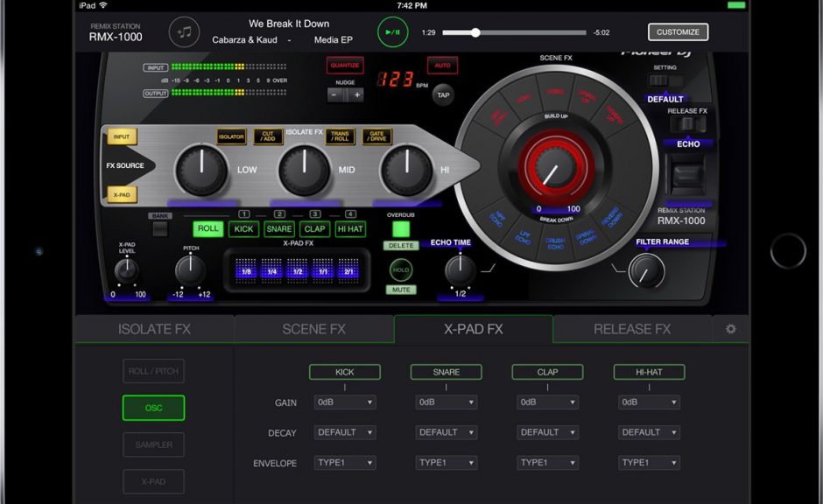The width and height of the screenshot is (823, 504).
Task: Open the RELEASE FX tab
Action: [x=632, y=329]
